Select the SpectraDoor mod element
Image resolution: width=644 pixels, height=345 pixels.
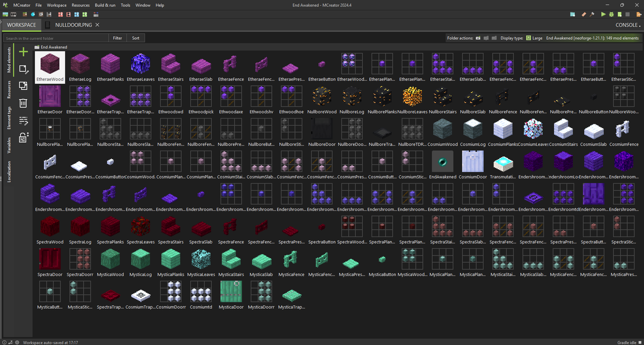(x=50, y=263)
